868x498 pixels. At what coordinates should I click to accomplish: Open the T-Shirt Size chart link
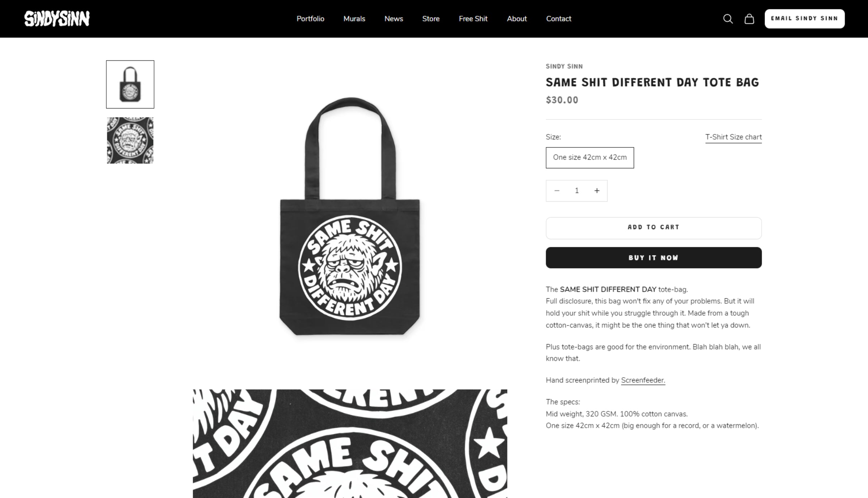733,137
